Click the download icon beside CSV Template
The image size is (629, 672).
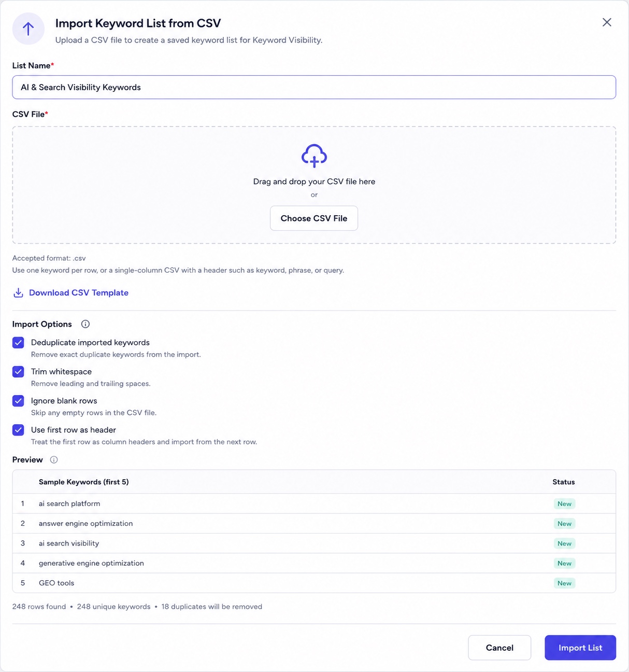tap(18, 292)
